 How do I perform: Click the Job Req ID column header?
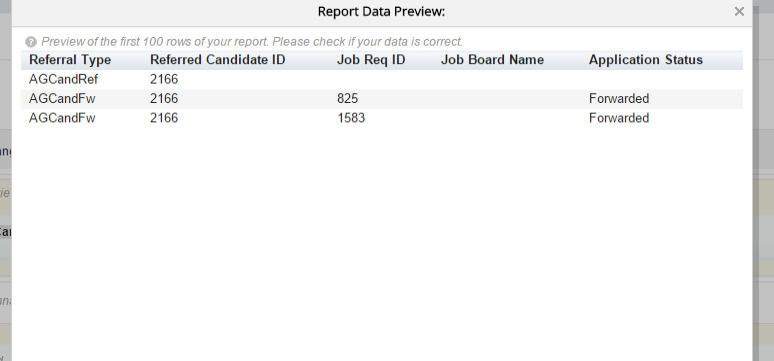pyautogui.click(x=371, y=60)
